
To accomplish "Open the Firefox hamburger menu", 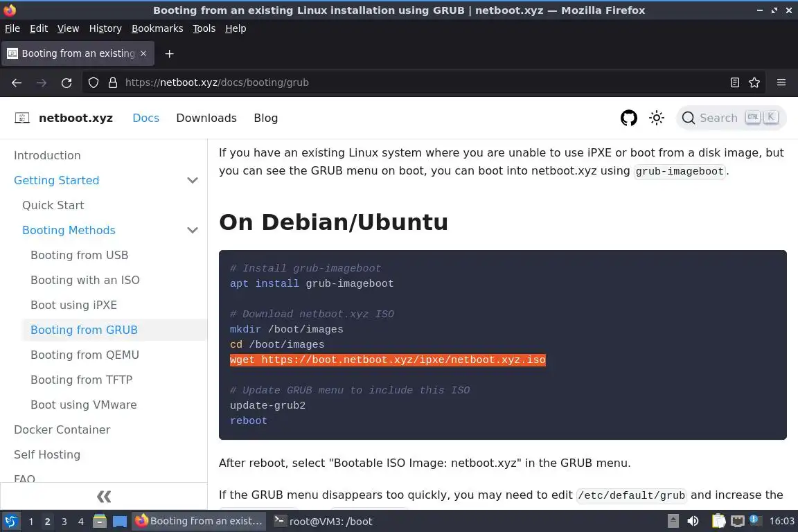I will click(781, 82).
